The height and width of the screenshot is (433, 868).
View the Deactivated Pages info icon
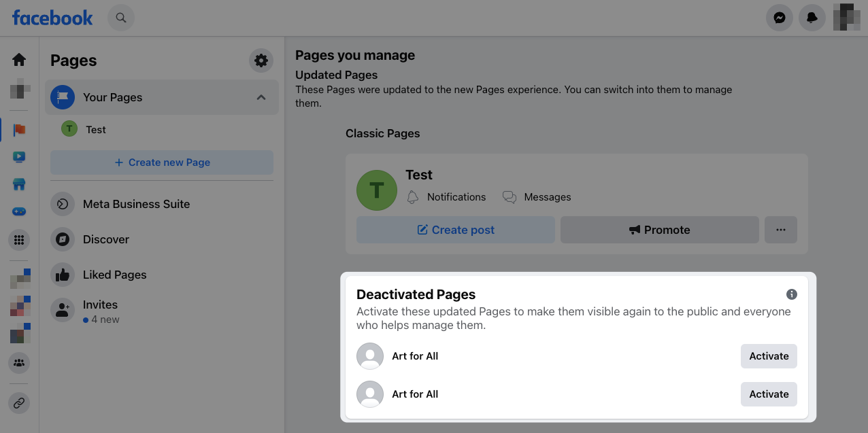(791, 294)
